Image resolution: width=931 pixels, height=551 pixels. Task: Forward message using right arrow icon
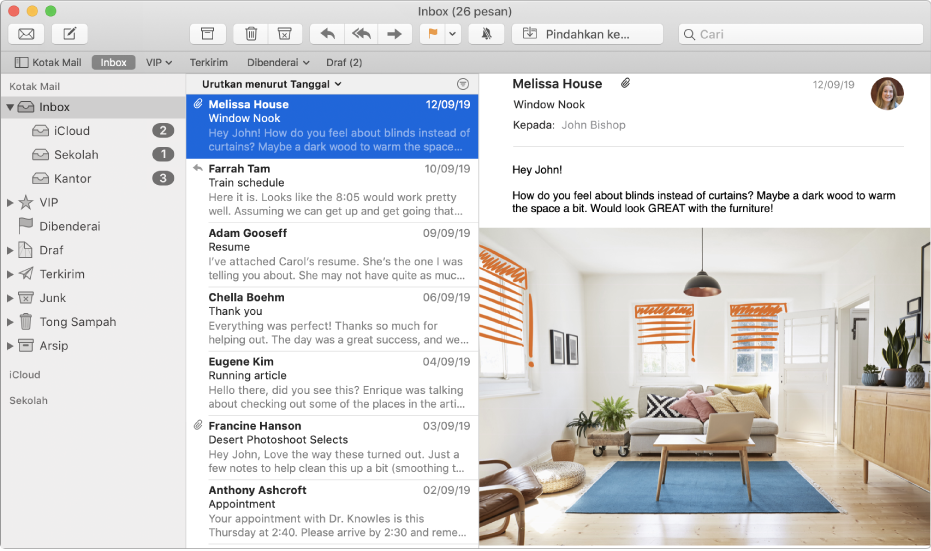click(x=394, y=34)
